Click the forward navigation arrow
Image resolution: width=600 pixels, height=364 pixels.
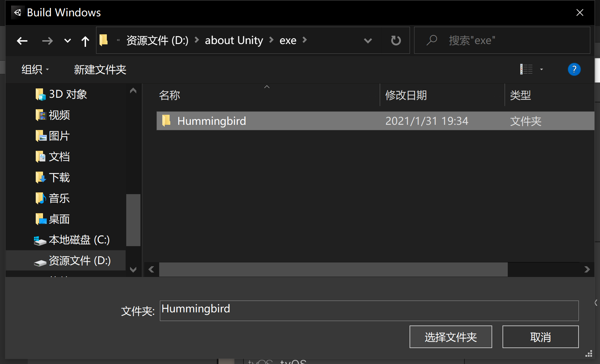(x=48, y=41)
